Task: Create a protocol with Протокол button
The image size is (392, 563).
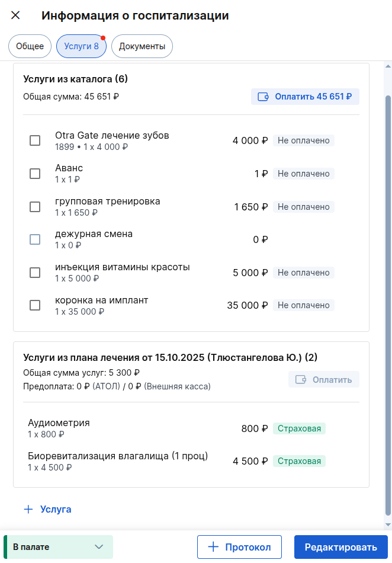Action: (239, 547)
